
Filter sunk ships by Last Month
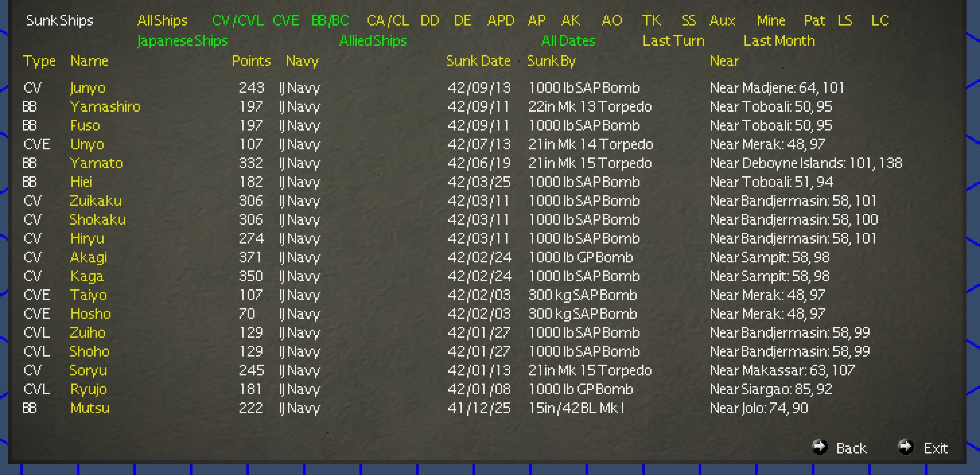[779, 41]
